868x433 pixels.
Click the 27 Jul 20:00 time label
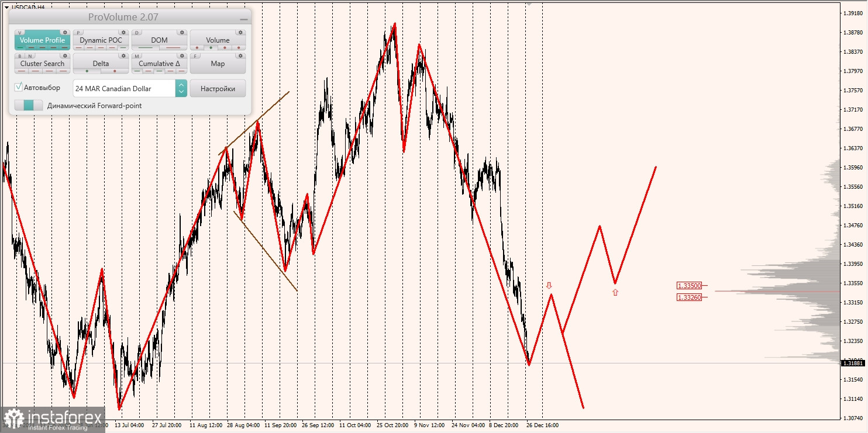(166, 425)
